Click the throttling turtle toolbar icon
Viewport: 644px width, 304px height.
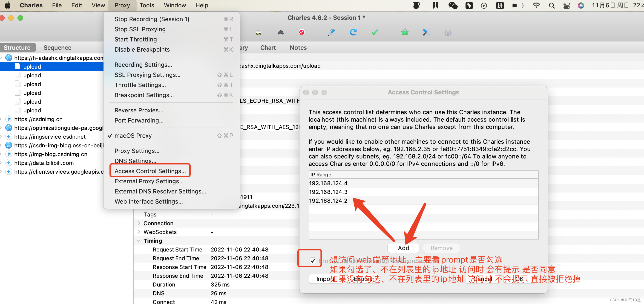(x=281, y=32)
